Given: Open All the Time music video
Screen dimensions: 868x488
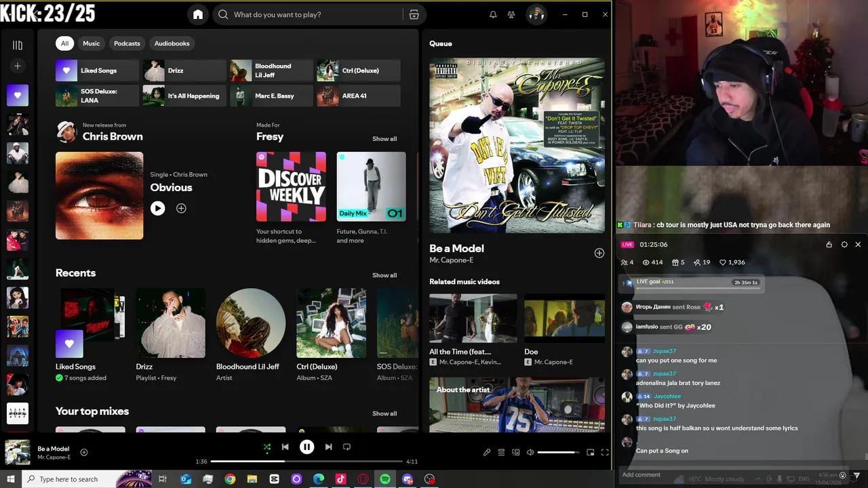Looking at the screenshot, I should click(473, 318).
